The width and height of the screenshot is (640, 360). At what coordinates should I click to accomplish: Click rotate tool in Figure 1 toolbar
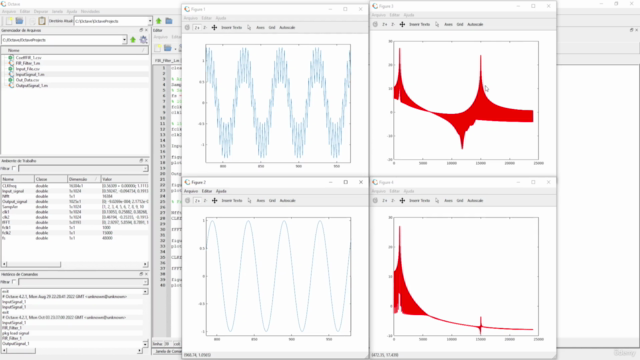tap(187, 27)
